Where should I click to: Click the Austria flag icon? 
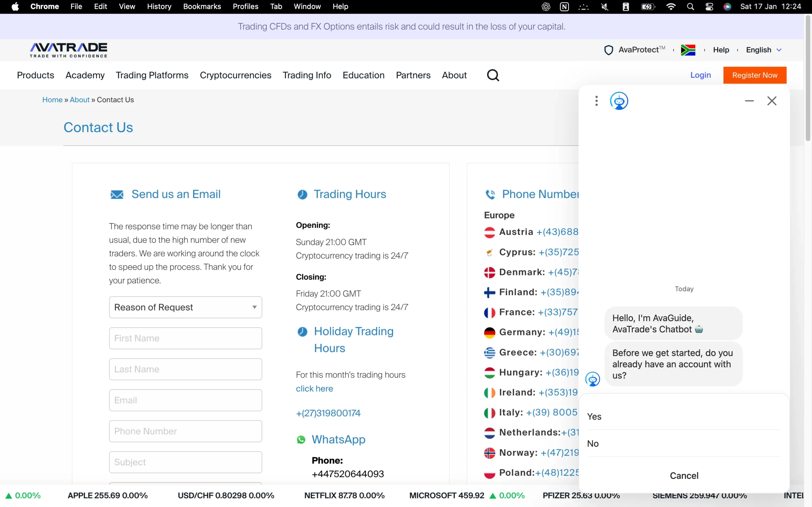point(490,232)
